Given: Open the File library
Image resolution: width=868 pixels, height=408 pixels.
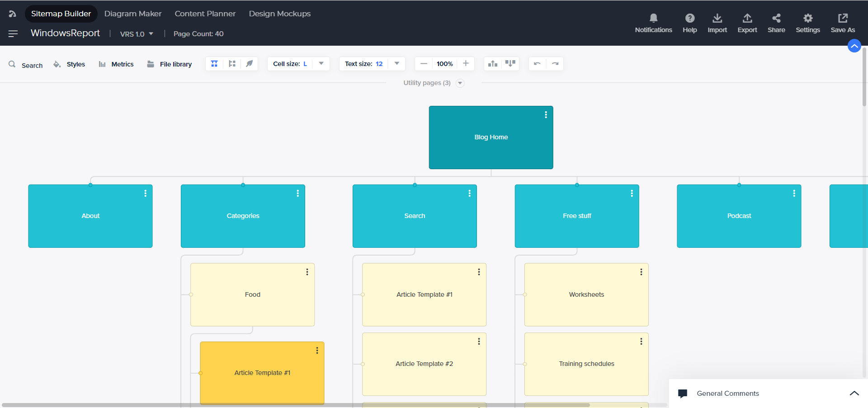Looking at the screenshot, I should pos(170,64).
